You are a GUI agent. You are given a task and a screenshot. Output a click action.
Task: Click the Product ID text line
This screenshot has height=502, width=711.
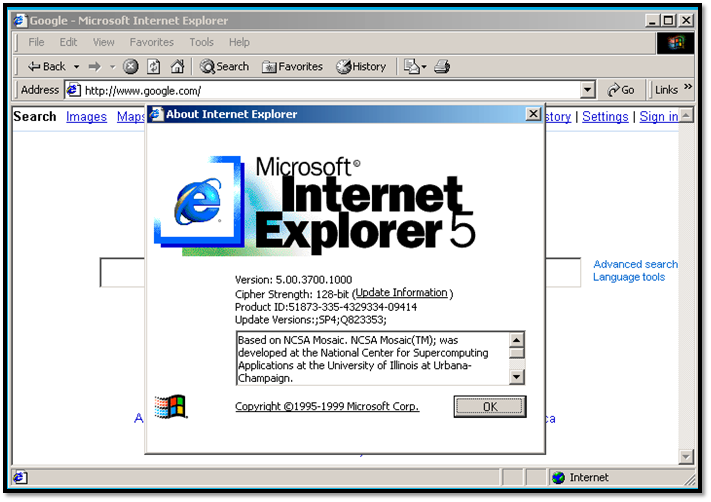coord(326,307)
